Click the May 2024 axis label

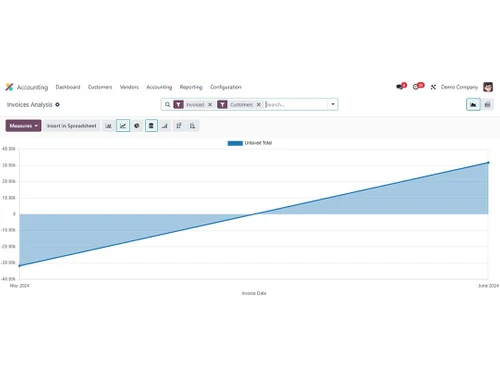click(19, 286)
